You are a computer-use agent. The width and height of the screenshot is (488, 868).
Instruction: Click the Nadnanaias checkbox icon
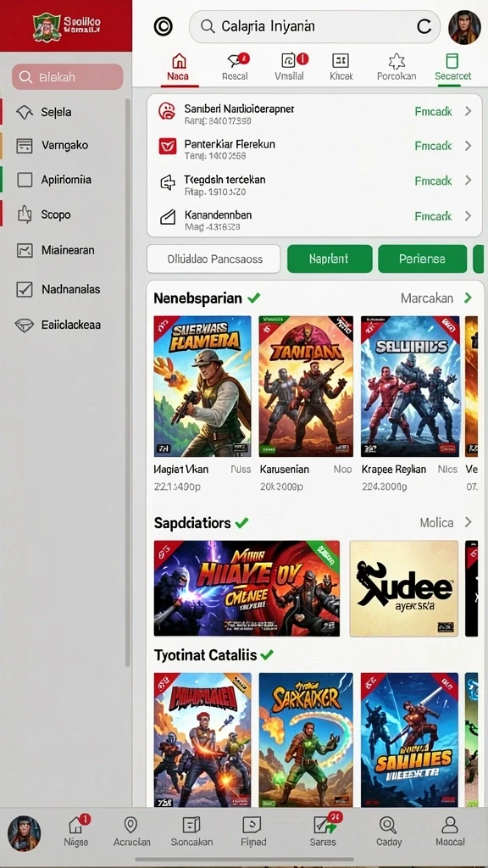click(x=25, y=289)
